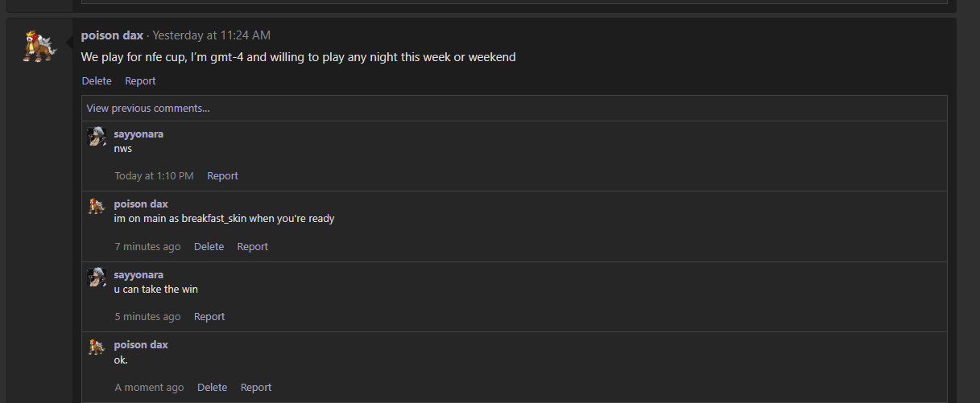The image size is (980, 403).
Task: Report the main nfe cup profile post
Action: (x=140, y=80)
